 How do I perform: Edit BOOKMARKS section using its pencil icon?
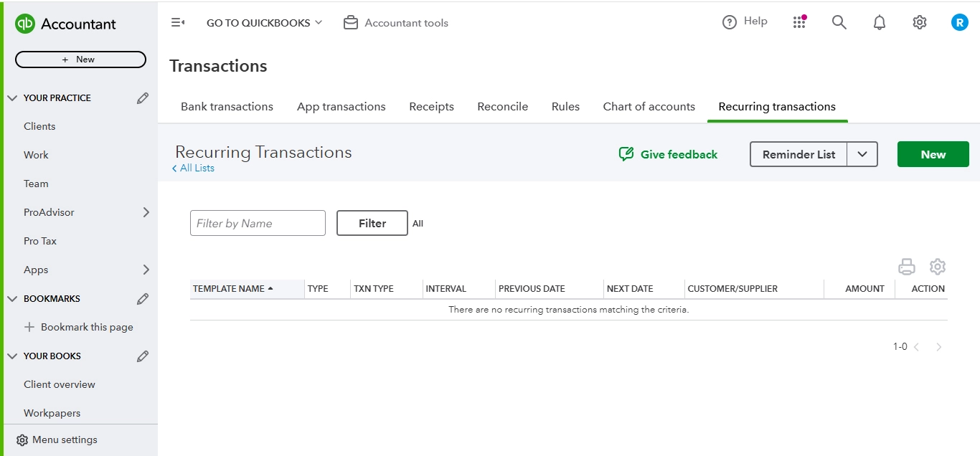coord(143,298)
